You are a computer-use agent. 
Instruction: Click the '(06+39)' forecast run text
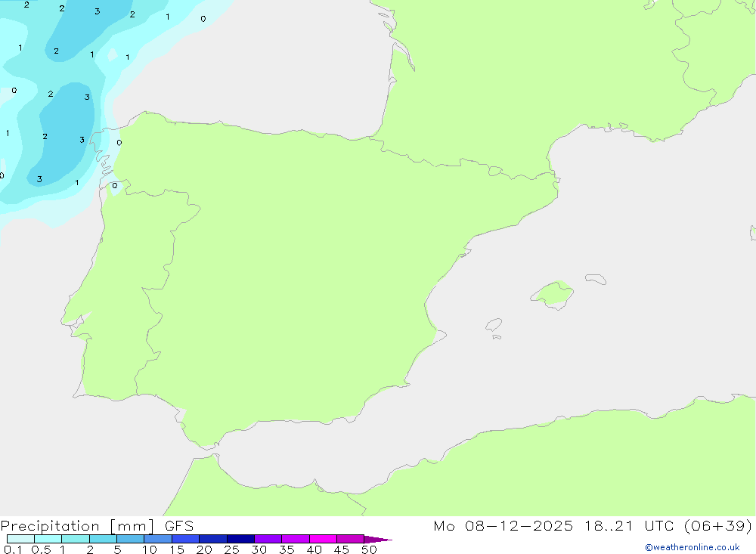tap(718, 526)
